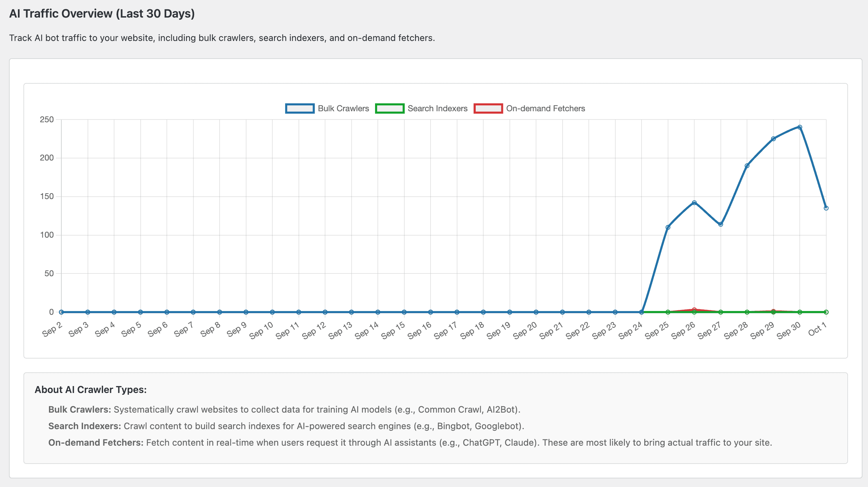Screen dimensions: 868x487
Task: Click the Sep 27 Bulk Crawlers dip point
Action: (x=720, y=224)
